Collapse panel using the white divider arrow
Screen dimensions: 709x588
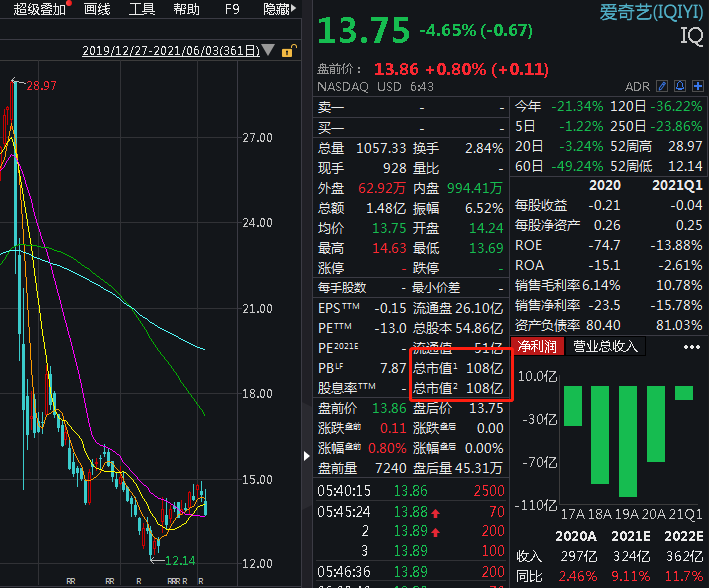pos(307,456)
